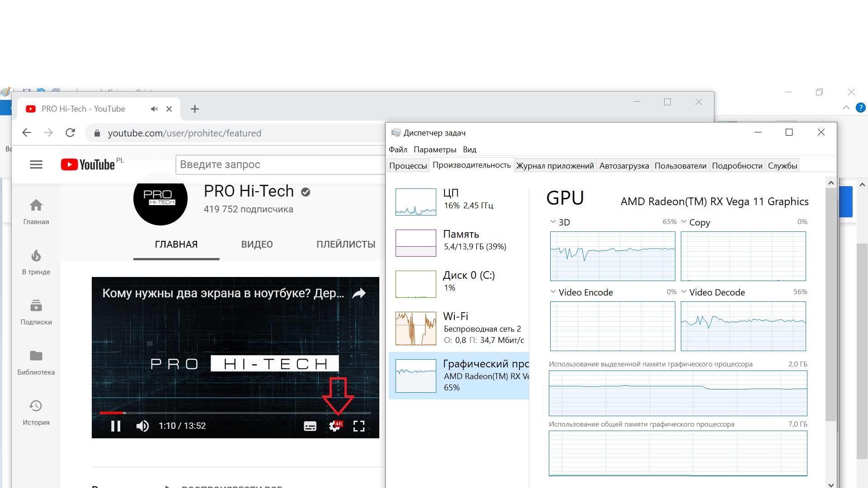
Task: Open the Параметры menu in Task Manager
Action: tap(434, 150)
